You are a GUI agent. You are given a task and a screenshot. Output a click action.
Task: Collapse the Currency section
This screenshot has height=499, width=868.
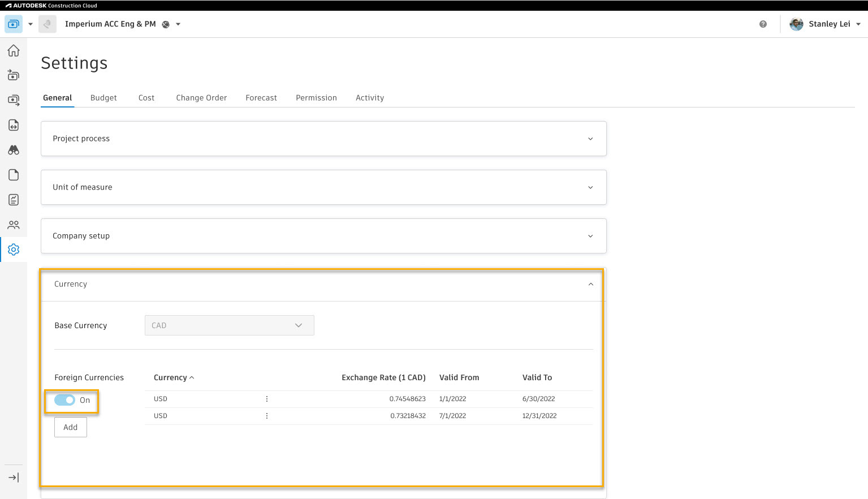(x=590, y=284)
